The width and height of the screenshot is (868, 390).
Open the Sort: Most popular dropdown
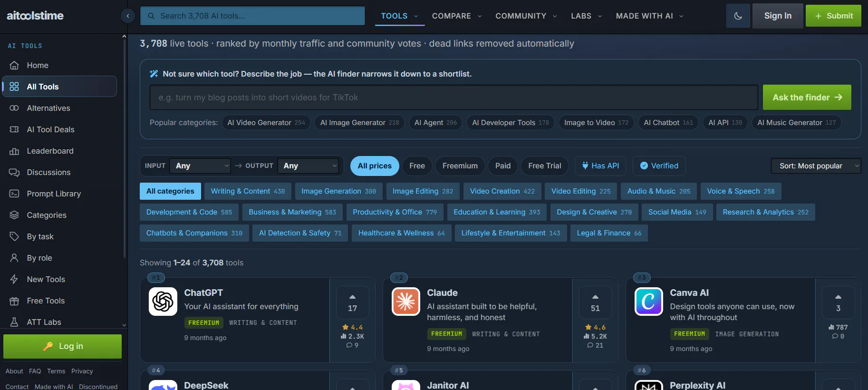pos(816,166)
